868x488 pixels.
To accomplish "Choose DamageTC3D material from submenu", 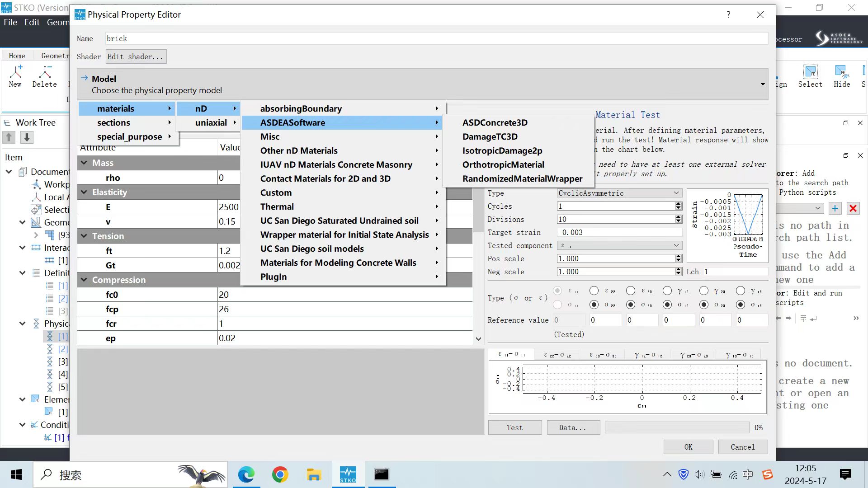I will coord(490,136).
